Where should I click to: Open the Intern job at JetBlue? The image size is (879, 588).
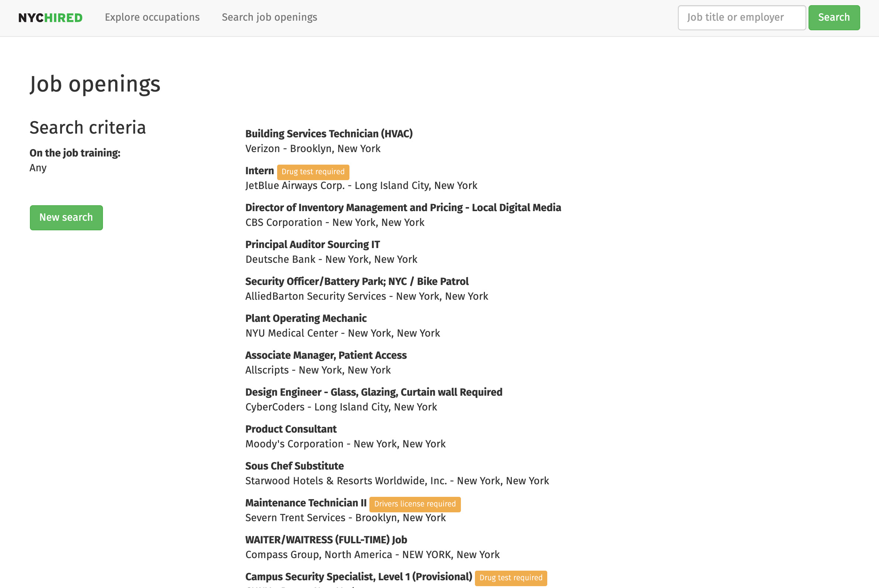tap(259, 171)
